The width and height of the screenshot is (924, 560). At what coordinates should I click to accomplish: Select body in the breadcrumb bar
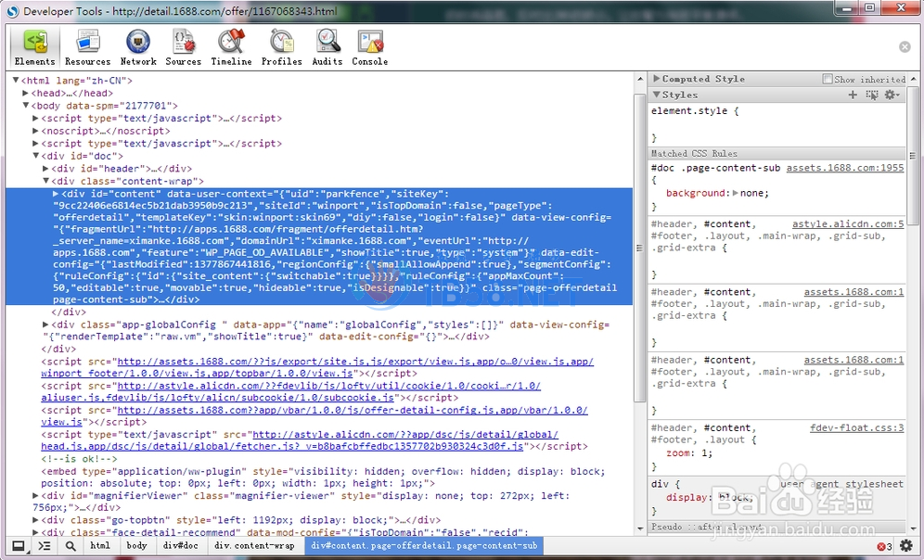pyautogui.click(x=136, y=545)
